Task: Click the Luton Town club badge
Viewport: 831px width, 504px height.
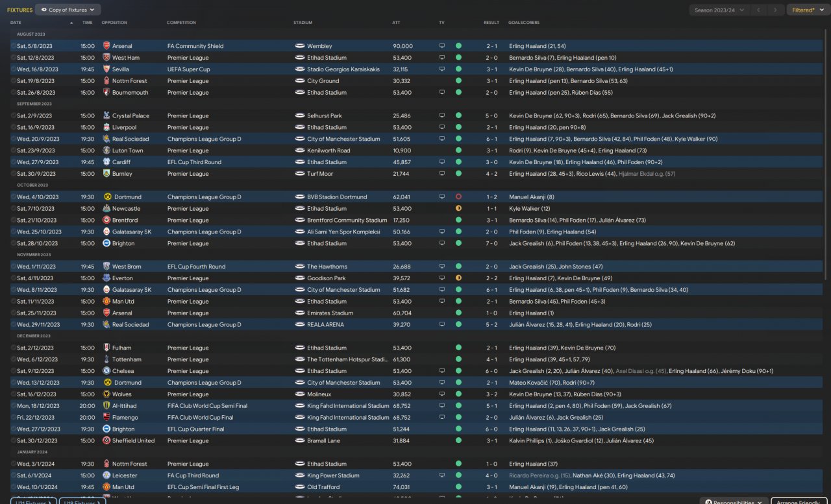Action: click(106, 150)
